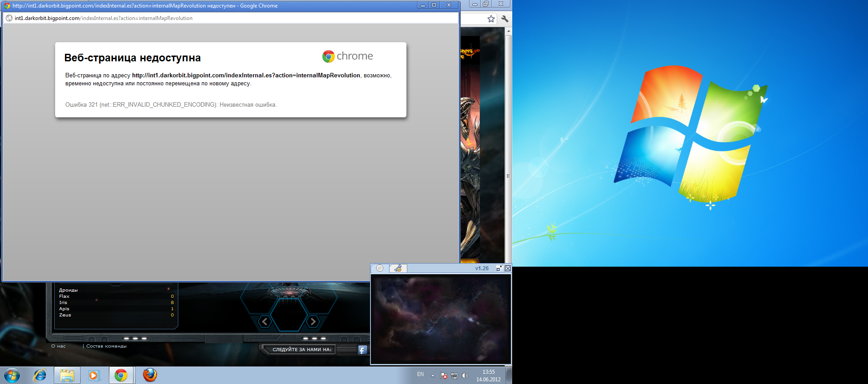
Task: Open Windows Media Player in taskbar
Action: pos(94,375)
